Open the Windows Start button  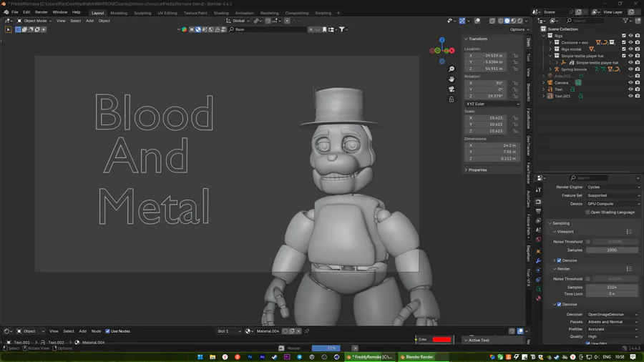200,357
